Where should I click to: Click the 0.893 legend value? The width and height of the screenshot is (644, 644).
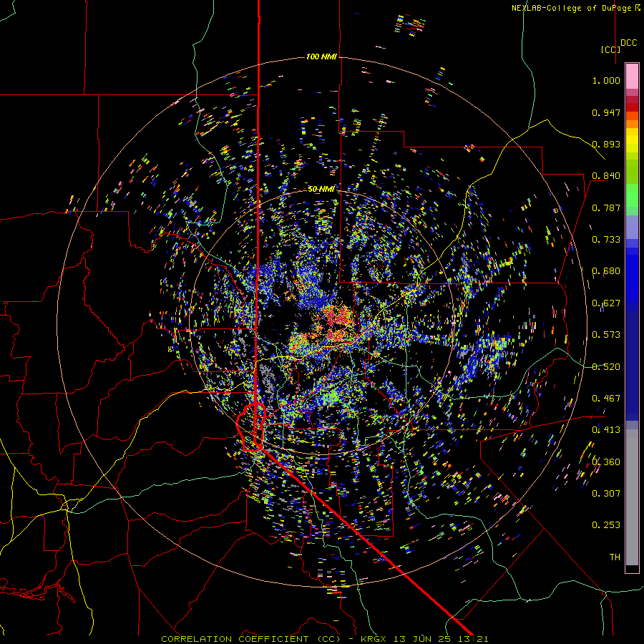coord(606,144)
